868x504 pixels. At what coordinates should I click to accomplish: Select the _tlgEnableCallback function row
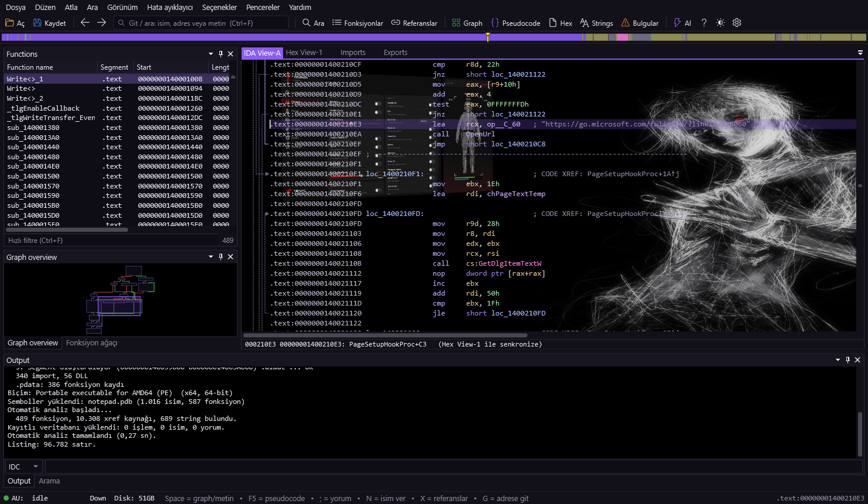118,108
